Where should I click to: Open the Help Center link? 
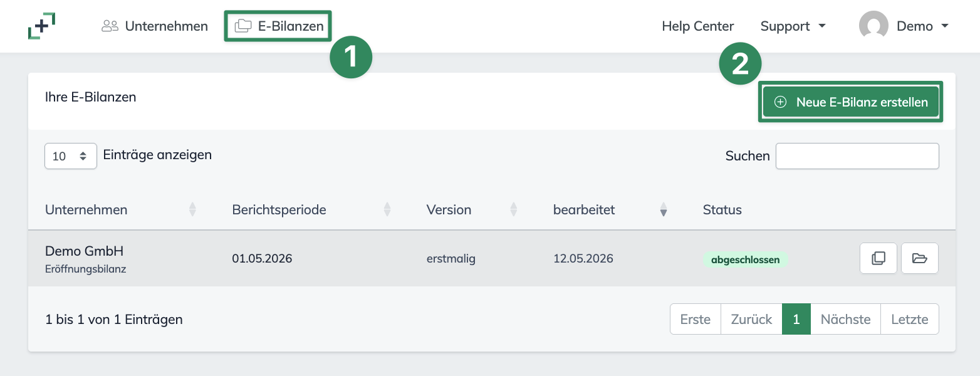[x=698, y=26]
